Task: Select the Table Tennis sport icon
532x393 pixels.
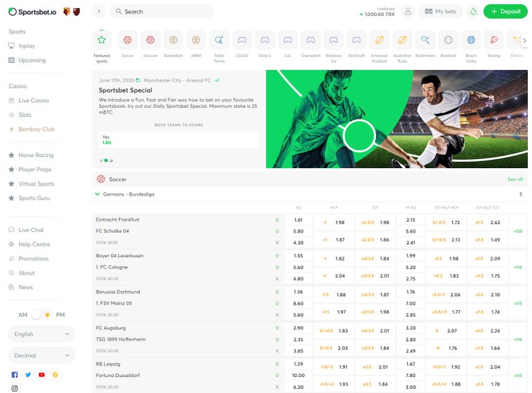Action: pos(219,40)
